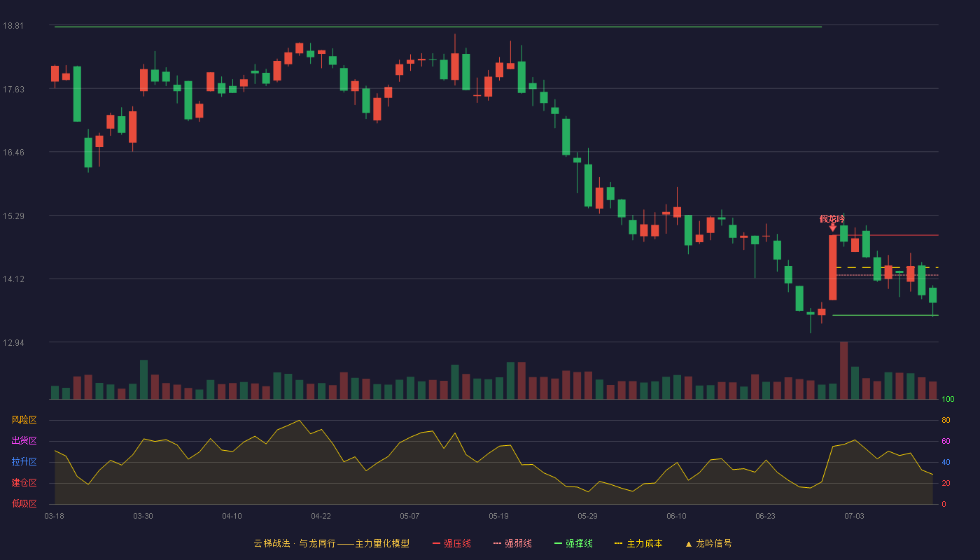Toggle the 龙吟信号 legend label

click(x=713, y=544)
